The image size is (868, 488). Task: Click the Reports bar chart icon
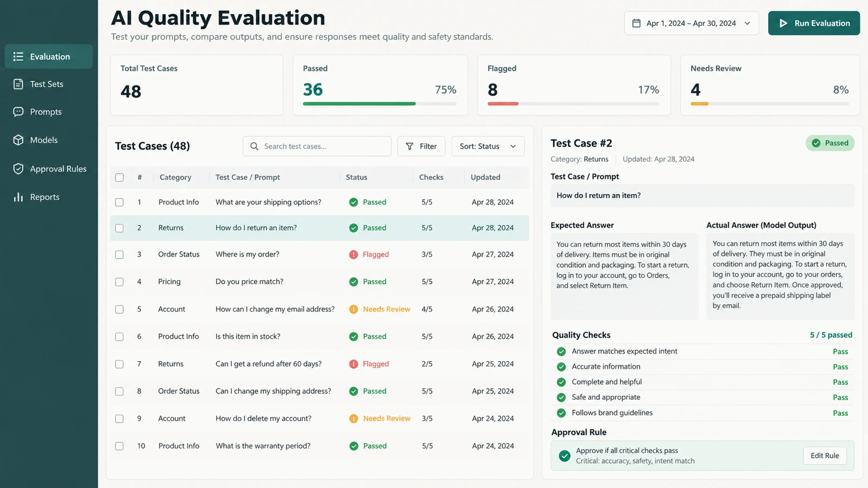[18, 197]
